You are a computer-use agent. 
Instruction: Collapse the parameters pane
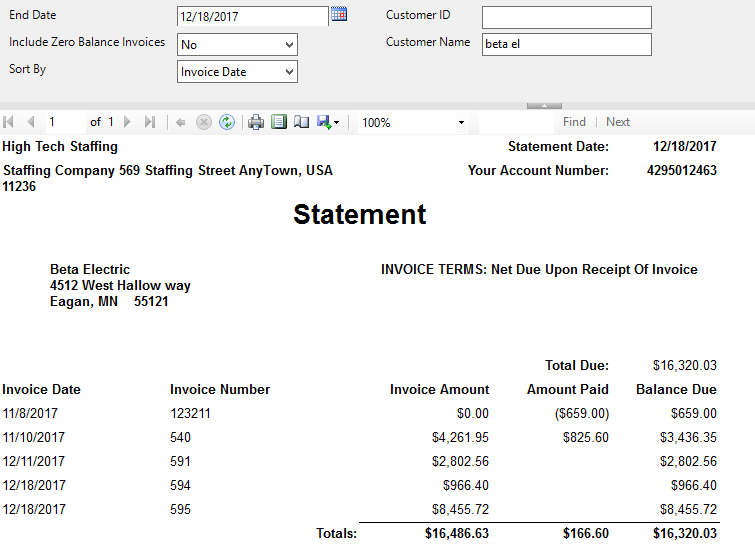coord(544,105)
